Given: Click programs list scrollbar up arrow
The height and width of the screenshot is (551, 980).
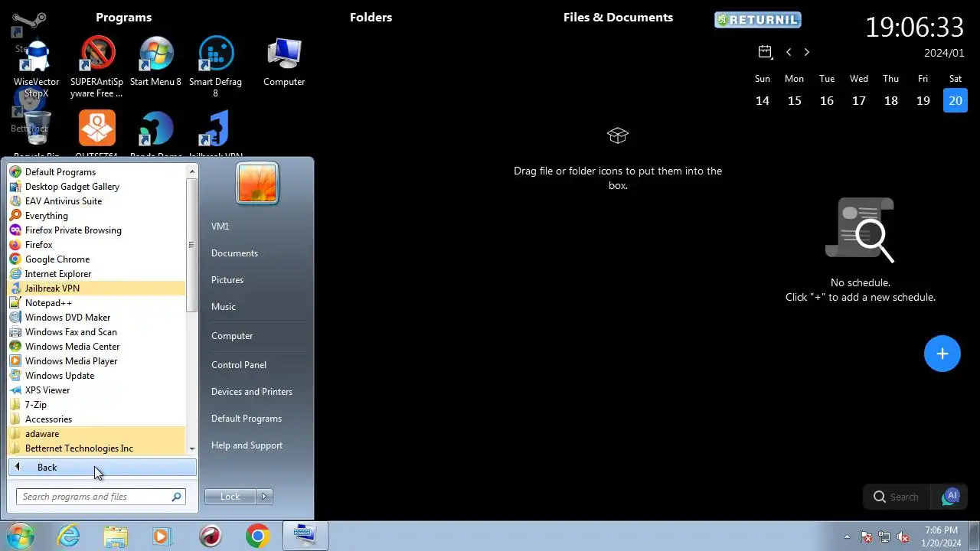Looking at the screenshot, I should pyautogui.click(x=192, y=171).
